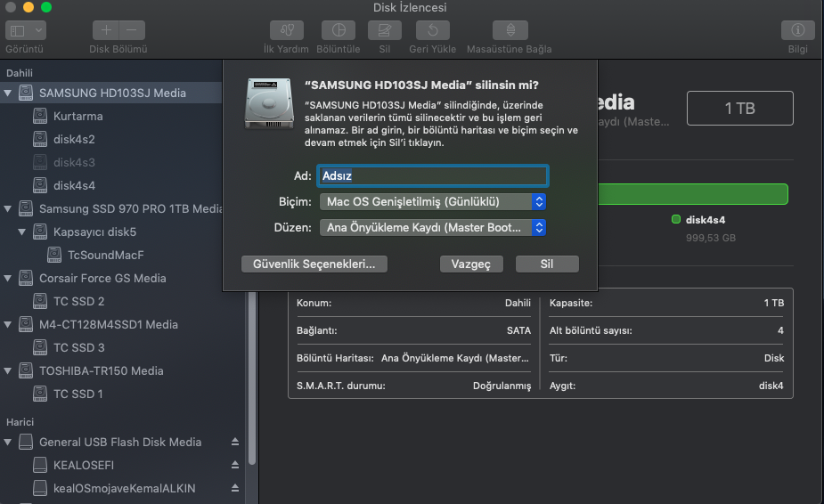The width and height of the screenshot is (824, 504).
Task: Collapse the Kapsayıcı disk5 container
Action: point(22,232)
